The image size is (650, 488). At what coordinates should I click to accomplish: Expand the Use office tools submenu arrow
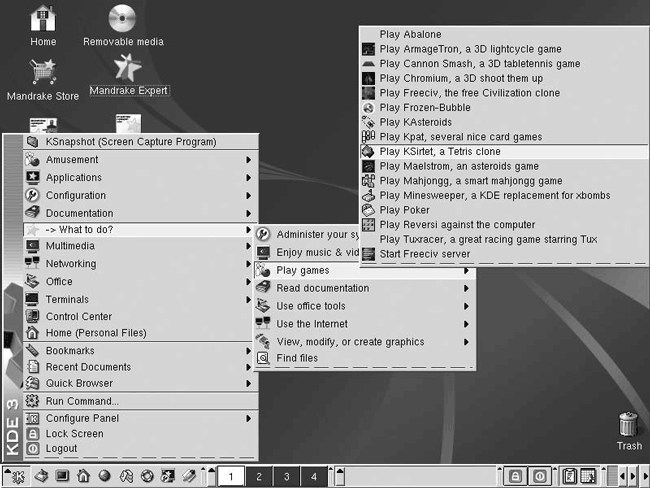(466, 306)
